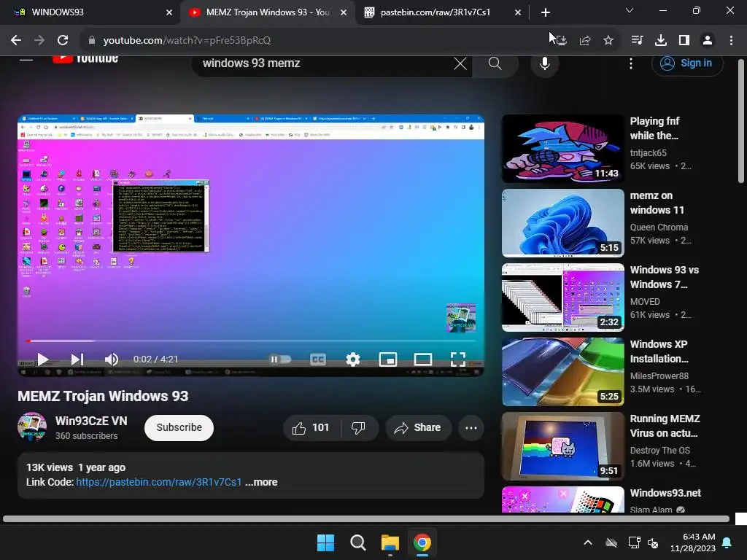The image size is (747, 560).
Task: Open a new browser tab
Action: [546, 12]
